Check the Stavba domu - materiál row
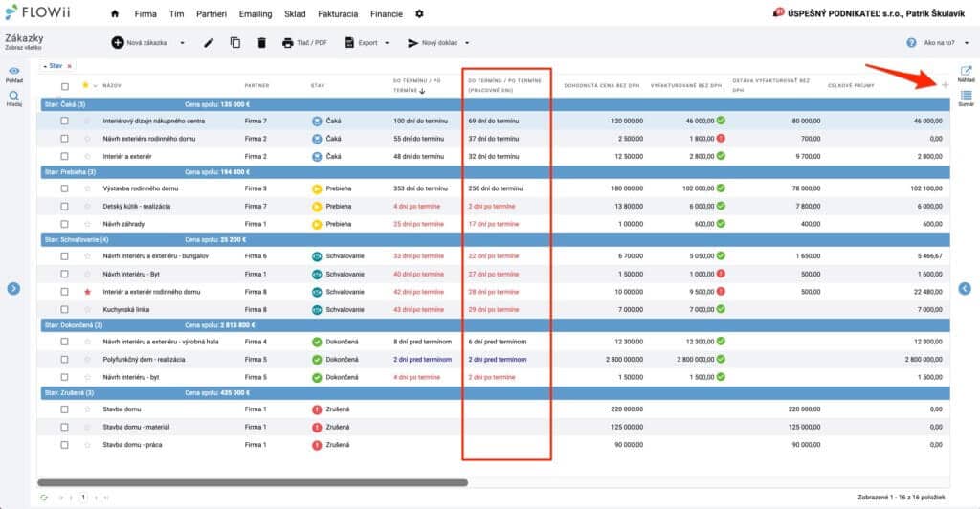Image resolution: width=980 pixels, height=509 pixels. pos(64,427)
